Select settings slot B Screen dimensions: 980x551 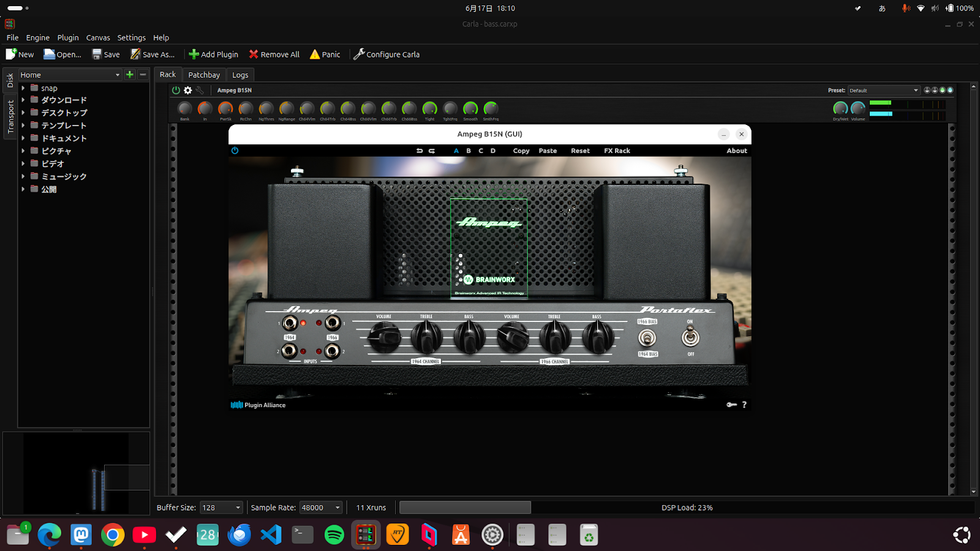point(469,151)
